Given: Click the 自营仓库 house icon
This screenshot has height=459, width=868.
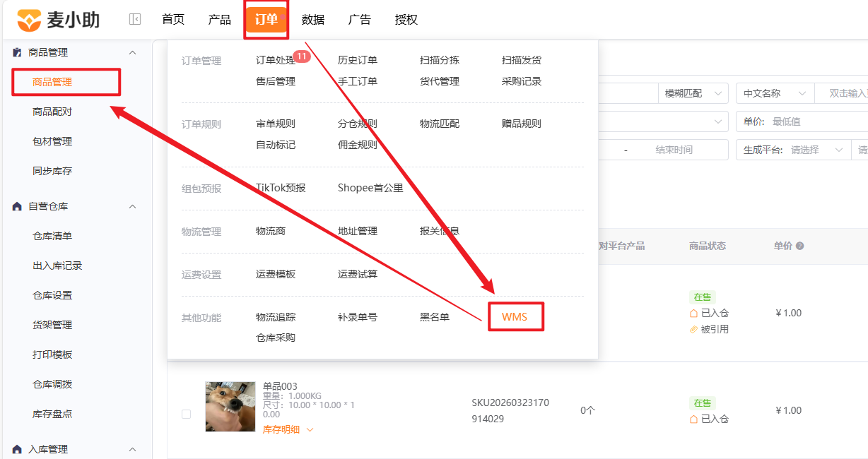Looking at the screenshot, I should [x=17, y=206].
